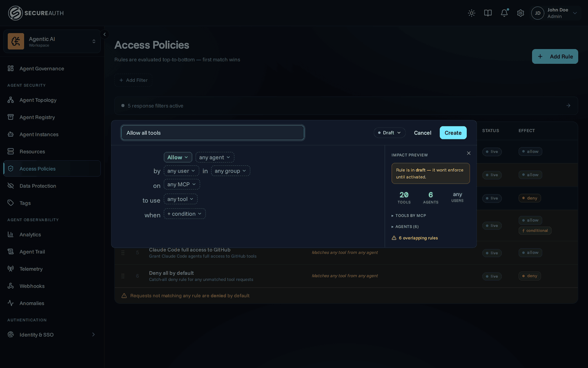
Task: Click the 20 Tools count
Action: [404, 197]
